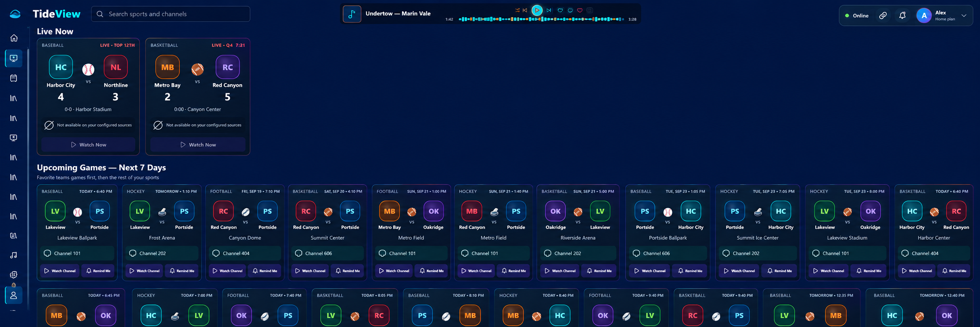The width and height of the screenshot is (980, 327).
Task: Set Remind Me for Portside Ballpark game
Action: tap(690, 271)
